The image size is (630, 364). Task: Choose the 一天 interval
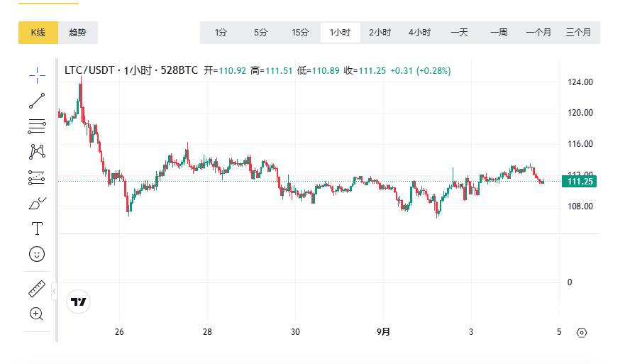[459, 33]
